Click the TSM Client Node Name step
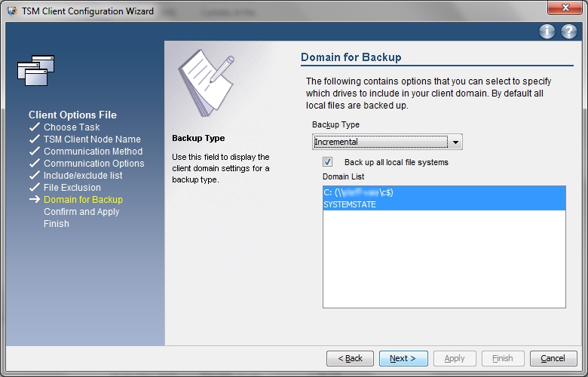The image size is (588, 377). tap(92, 139)
